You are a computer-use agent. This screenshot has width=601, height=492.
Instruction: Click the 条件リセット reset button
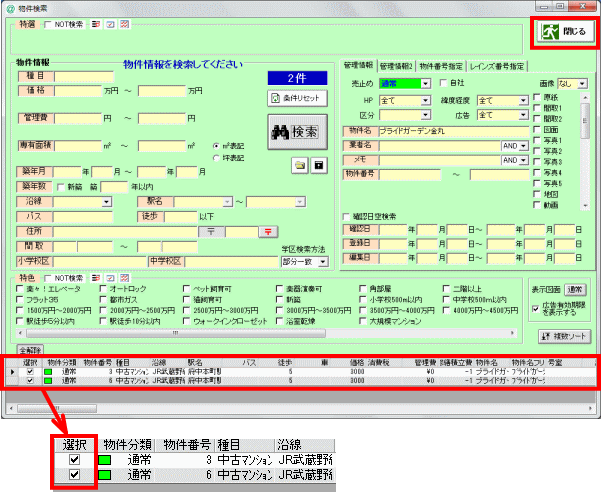coord(297,98)
